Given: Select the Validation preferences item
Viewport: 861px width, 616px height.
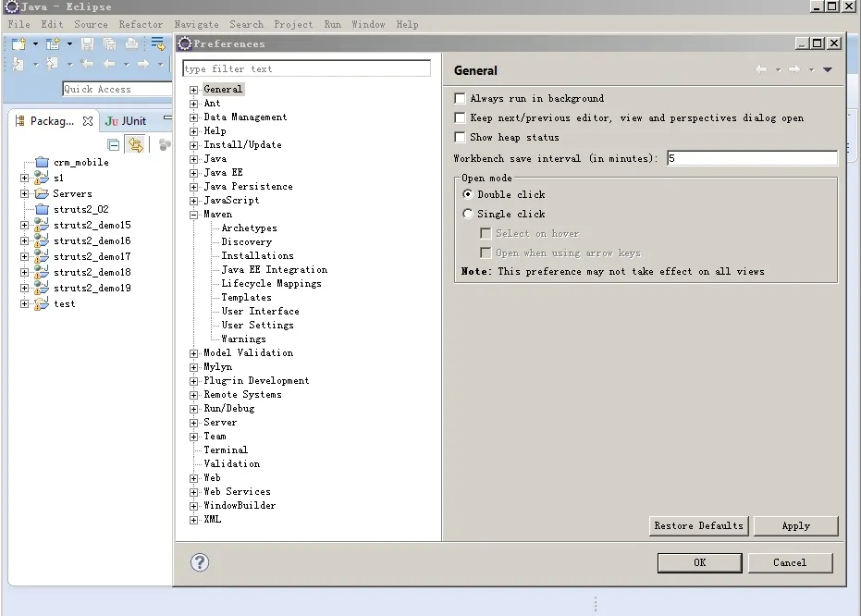Looking at the screenshot, I should click(232, 464).
